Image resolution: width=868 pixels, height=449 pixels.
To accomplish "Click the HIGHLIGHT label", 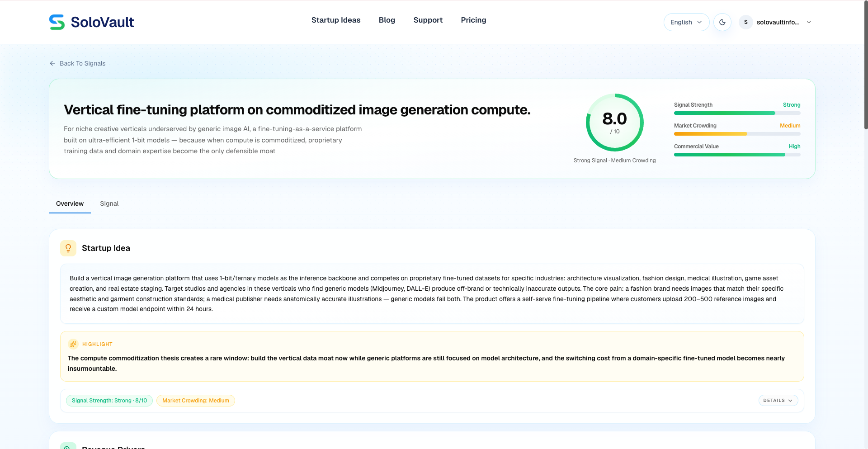I will 97,344.
